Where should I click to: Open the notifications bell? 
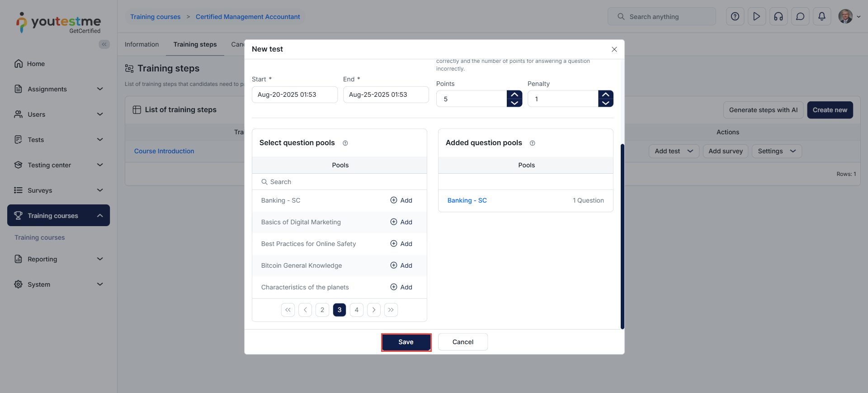point(822,17)
